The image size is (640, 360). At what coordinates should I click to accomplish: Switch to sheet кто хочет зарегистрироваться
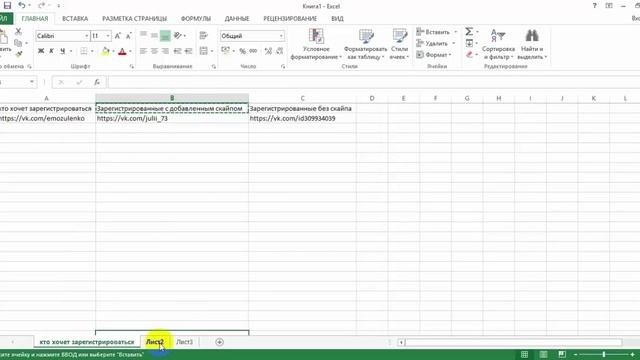(x=87, y=342)
